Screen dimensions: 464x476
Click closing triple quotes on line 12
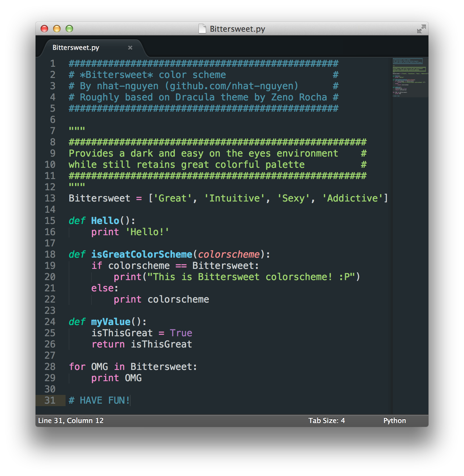click(77, 185)
